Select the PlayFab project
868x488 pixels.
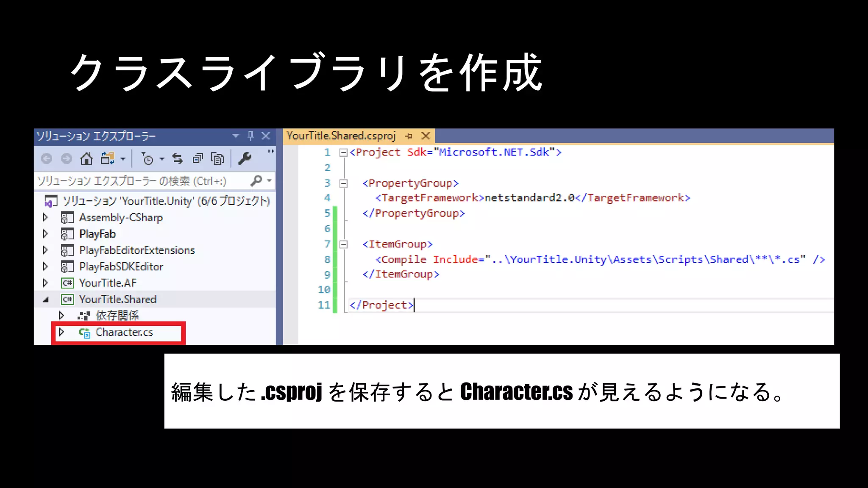pos(97,234)
